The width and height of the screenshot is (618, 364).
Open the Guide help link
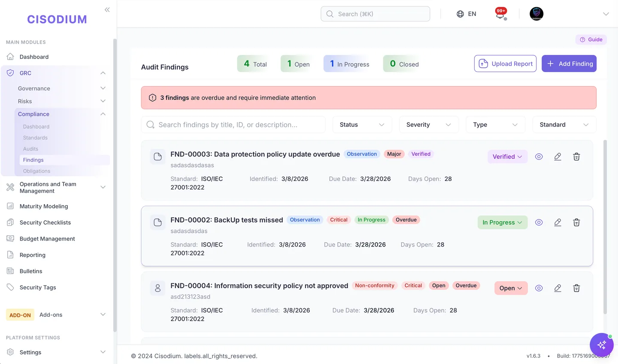(x=591, y=39)
